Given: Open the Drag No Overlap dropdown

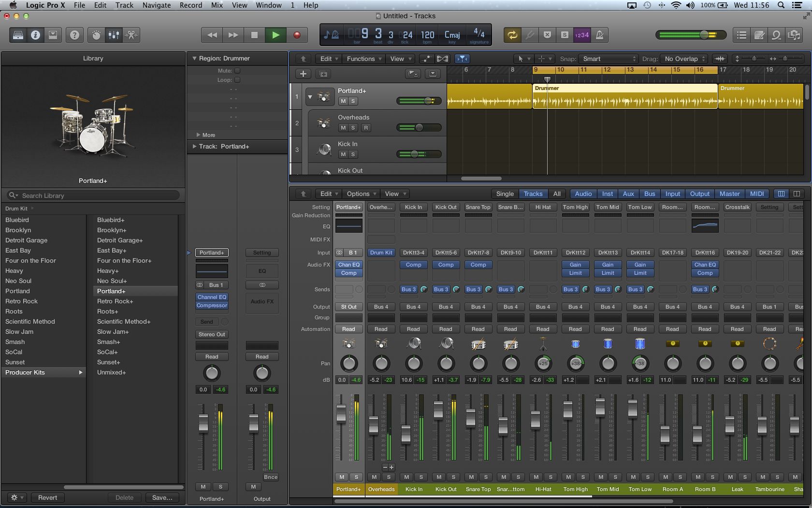Looking at the screenshot, I should click(685, 59).
